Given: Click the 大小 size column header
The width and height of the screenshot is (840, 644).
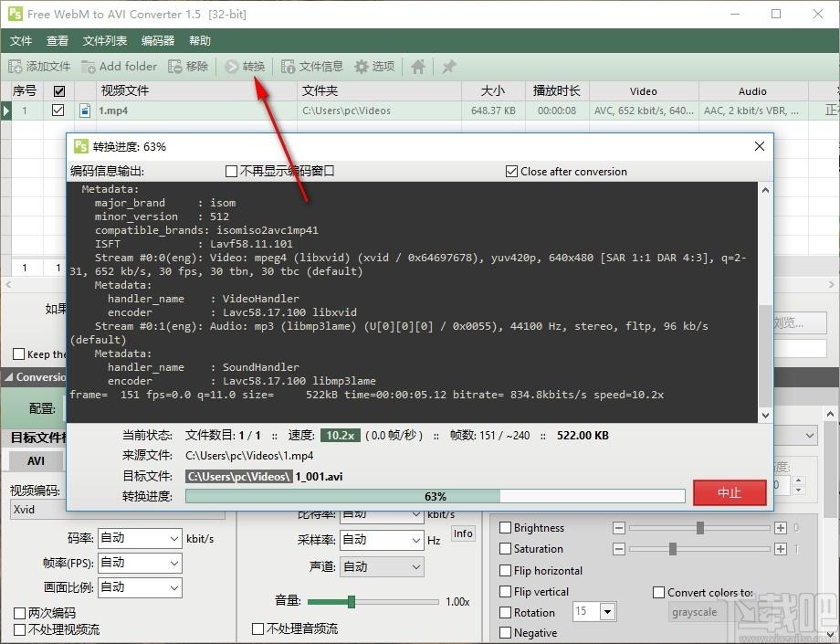Looking at the screenshot, I should pos(493,91).
